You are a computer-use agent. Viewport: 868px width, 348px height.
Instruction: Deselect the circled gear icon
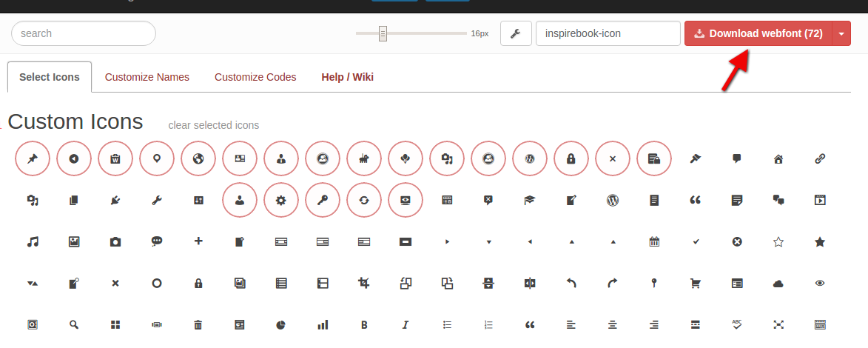click(280, 200)
